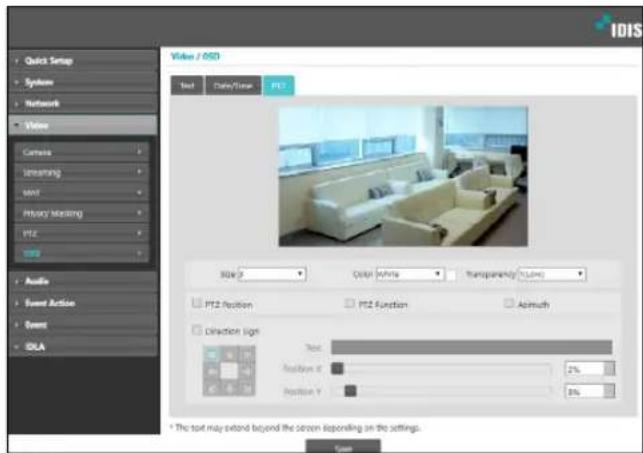Select the white center cell of the direction grid
Screen dimensions: 643x453
pyautogui.click(x=229, y=371)
